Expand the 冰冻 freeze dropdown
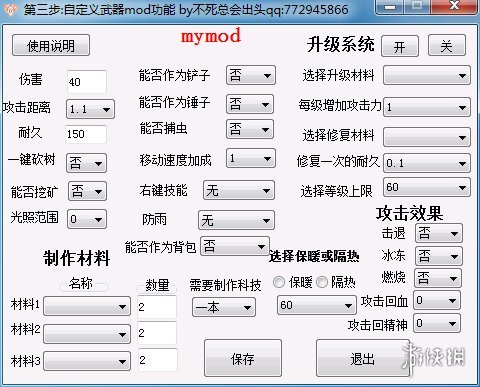 click(x=439, y=256)
